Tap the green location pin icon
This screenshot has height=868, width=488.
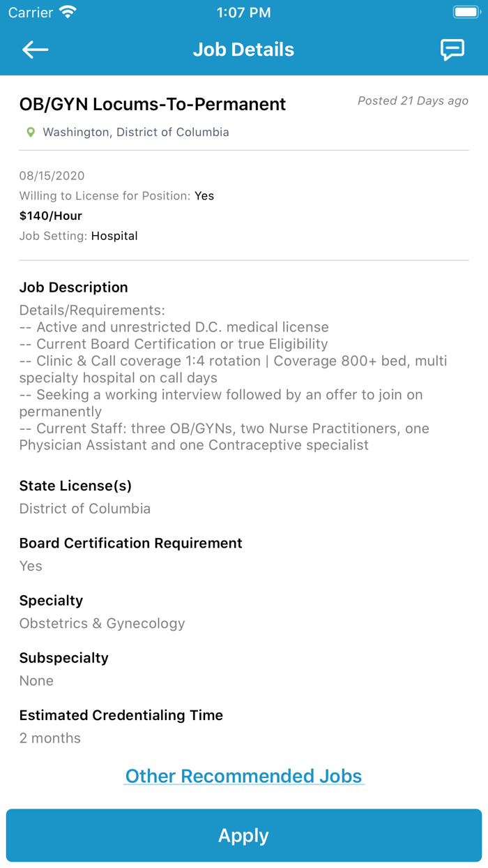pyautogui.click(x=29, y=132)
